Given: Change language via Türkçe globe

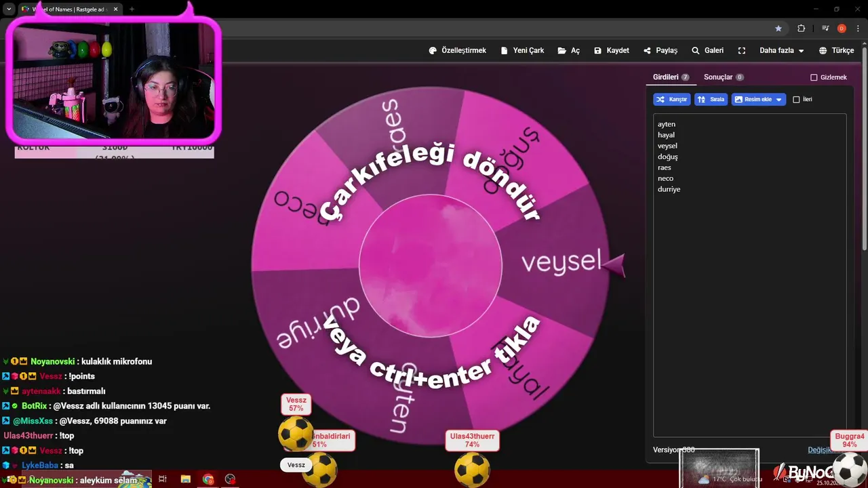Looking at the screenshot, I should 836,51.
